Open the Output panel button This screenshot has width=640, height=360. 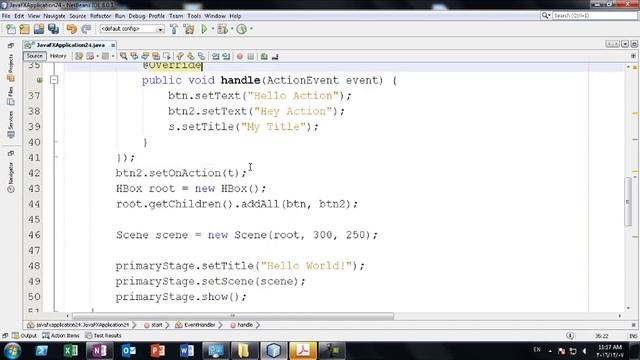click(x=24, y=336)
